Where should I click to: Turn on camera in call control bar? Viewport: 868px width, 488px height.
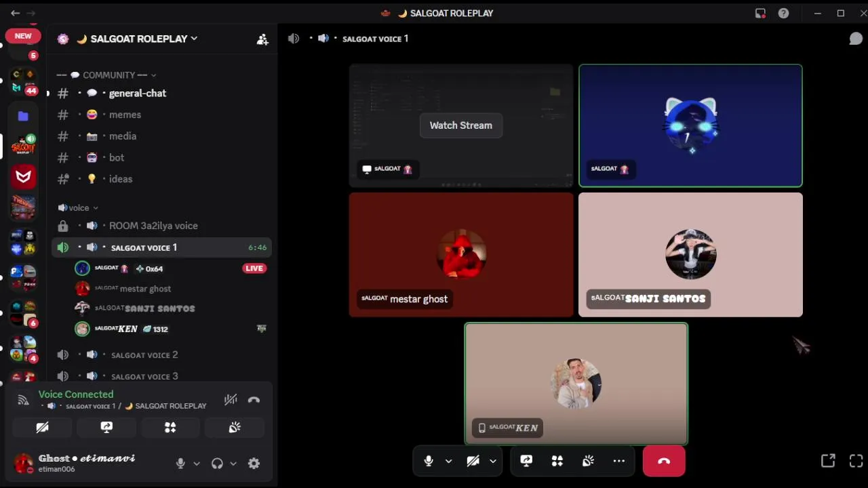(473, 461)
